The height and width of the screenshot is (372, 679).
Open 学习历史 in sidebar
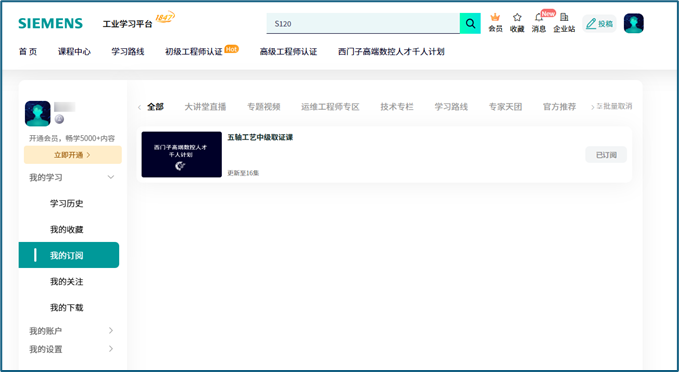click(66, 203)
